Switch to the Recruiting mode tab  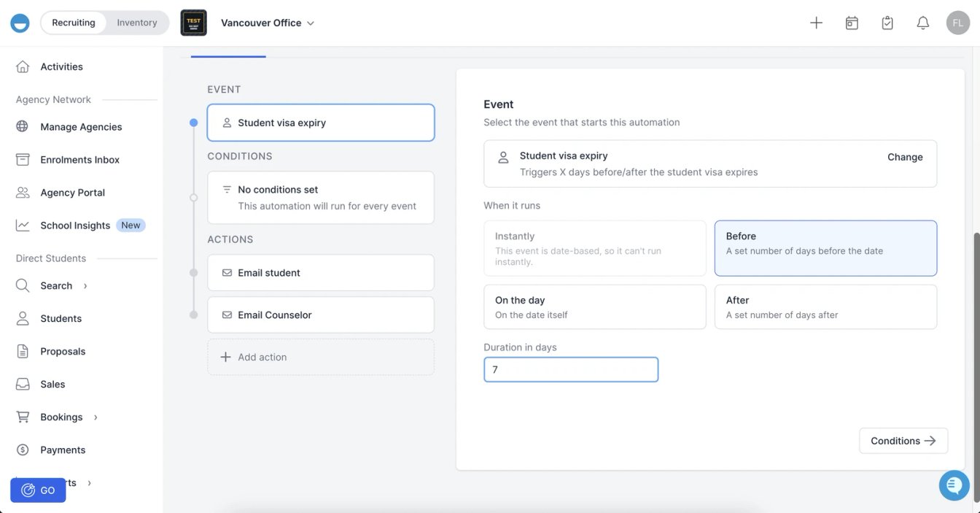[x=73, y=23]
